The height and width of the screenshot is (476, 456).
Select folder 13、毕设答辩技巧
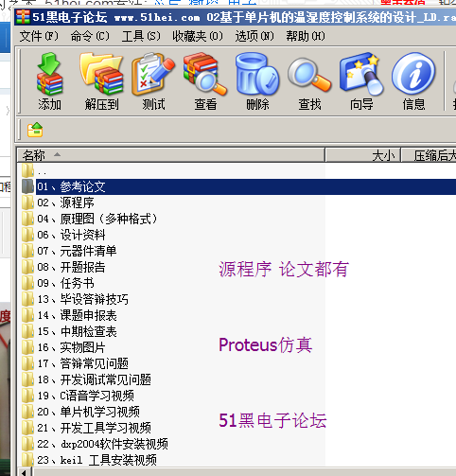coord(75,299)
